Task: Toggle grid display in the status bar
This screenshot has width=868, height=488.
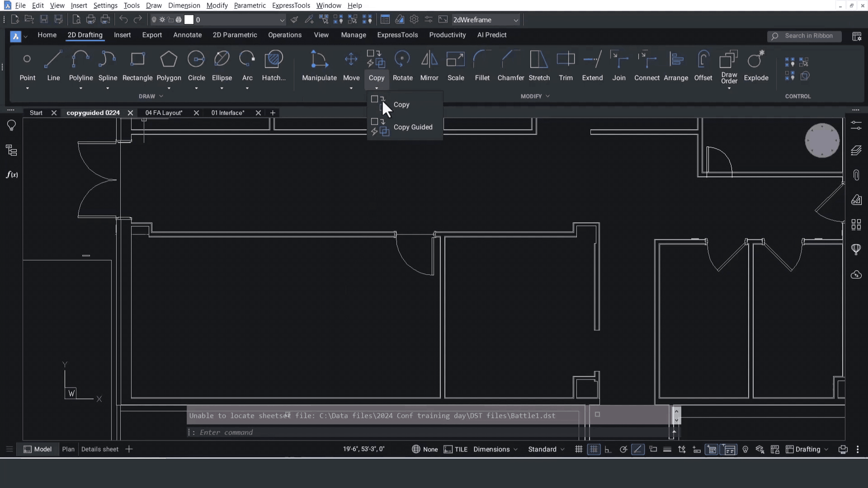Action: (x=594, y=449)
